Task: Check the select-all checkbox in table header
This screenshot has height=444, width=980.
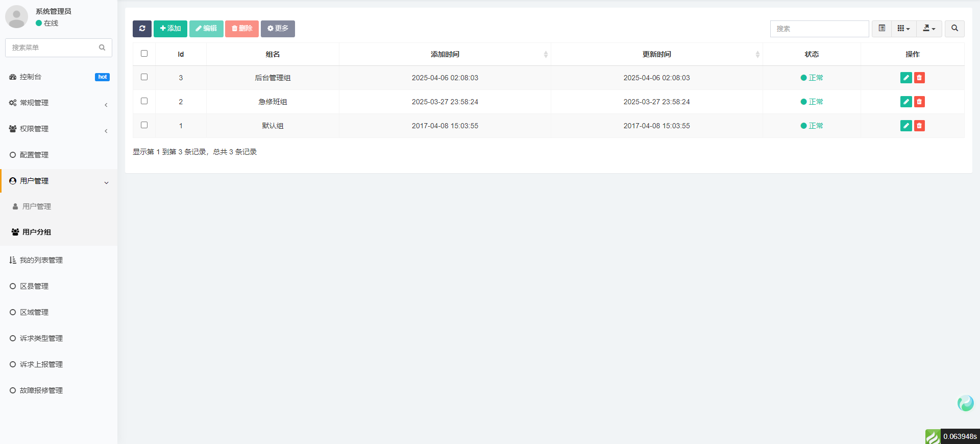Action: coord(144,54)
